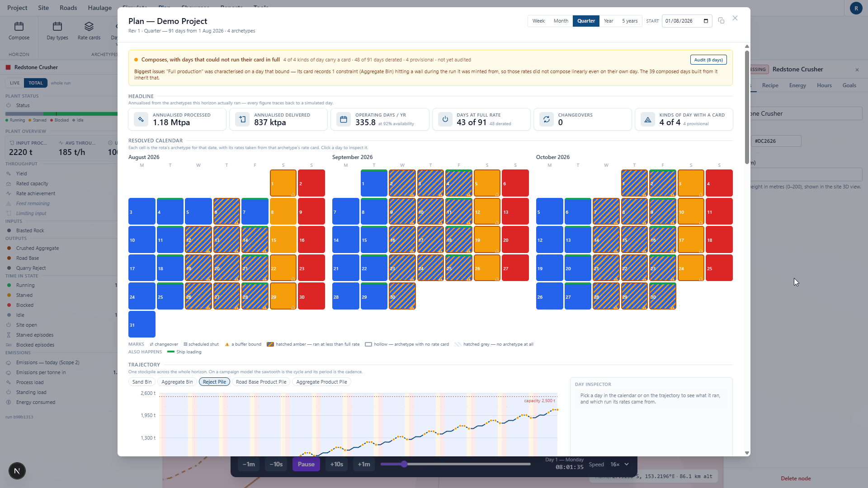This screenshot has width=868, height=488.
Task: Click the Rate achievement icon
Action: pyautogui.click(x=9, y=193)
